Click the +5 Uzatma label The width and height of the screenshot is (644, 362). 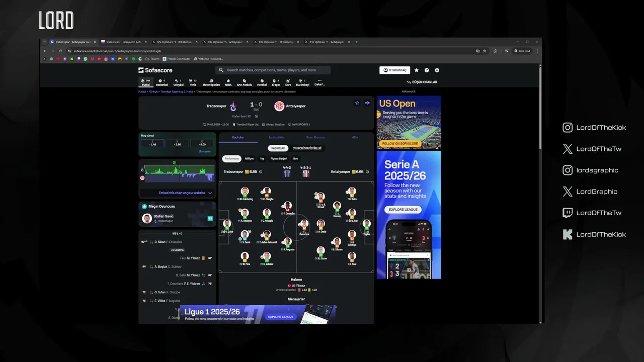177,250
